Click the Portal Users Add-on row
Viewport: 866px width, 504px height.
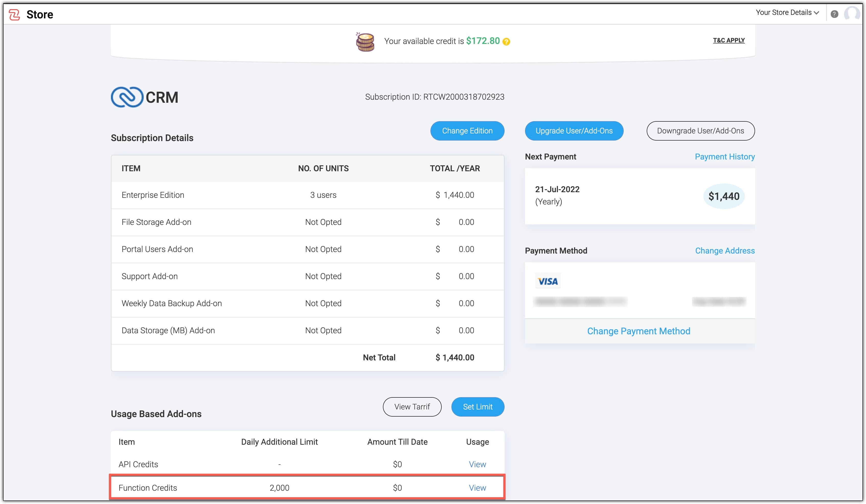click(x=307, y=249)
